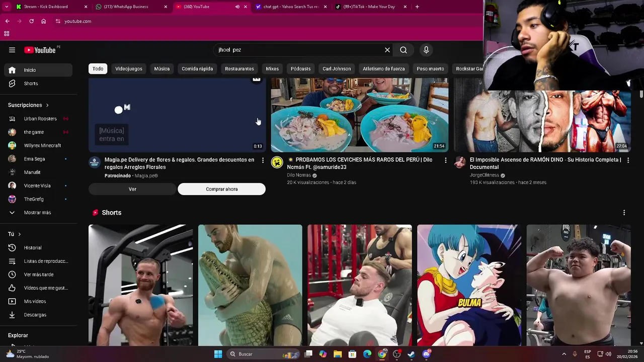Open Mis videos in sidebar
The width and height of the screenshot is (644, 362).
tap(38, 301)
